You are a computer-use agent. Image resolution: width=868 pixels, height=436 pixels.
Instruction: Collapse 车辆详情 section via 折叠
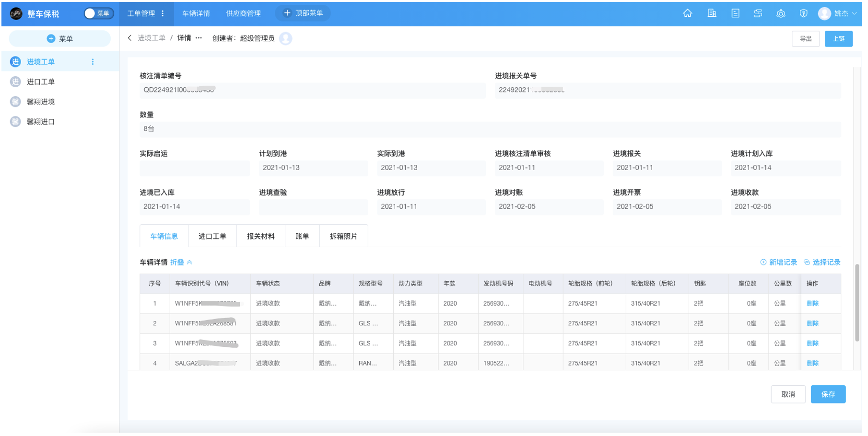[x=181, y=263]
